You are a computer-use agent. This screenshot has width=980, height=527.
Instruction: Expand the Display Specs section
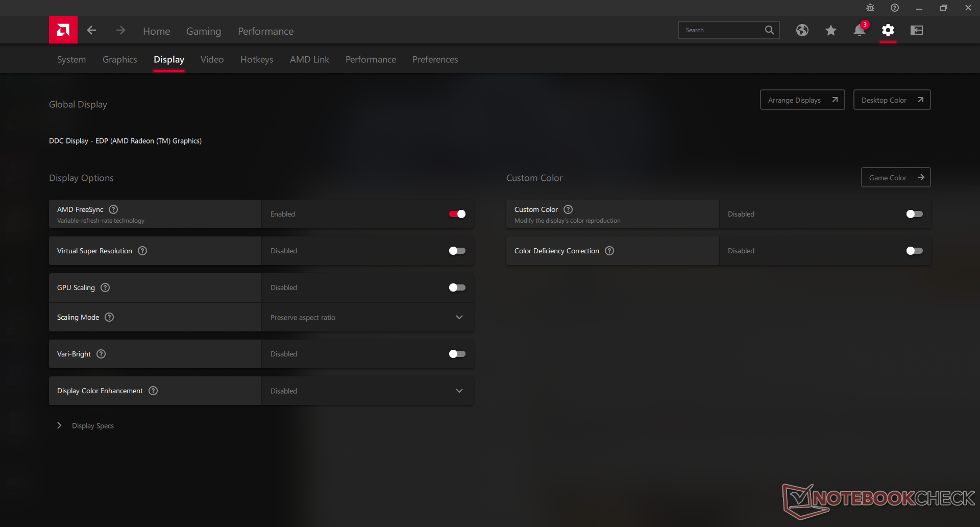tap(60, 425)
